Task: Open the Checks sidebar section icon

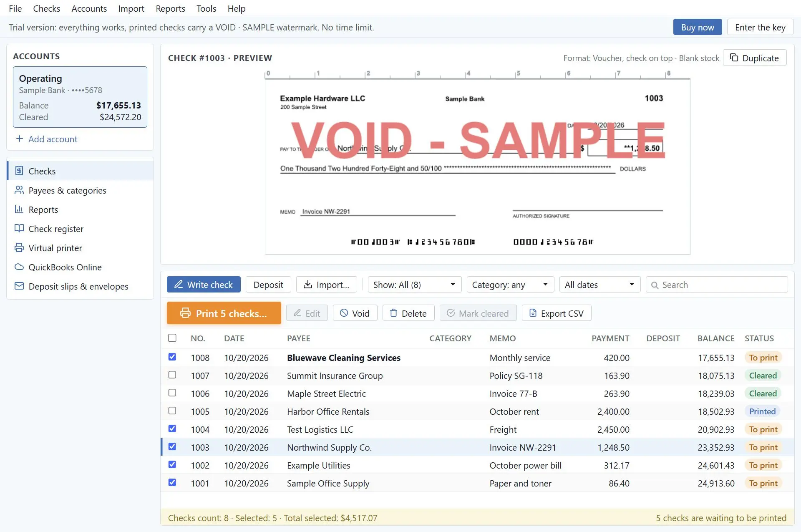Action: [19, 171]
